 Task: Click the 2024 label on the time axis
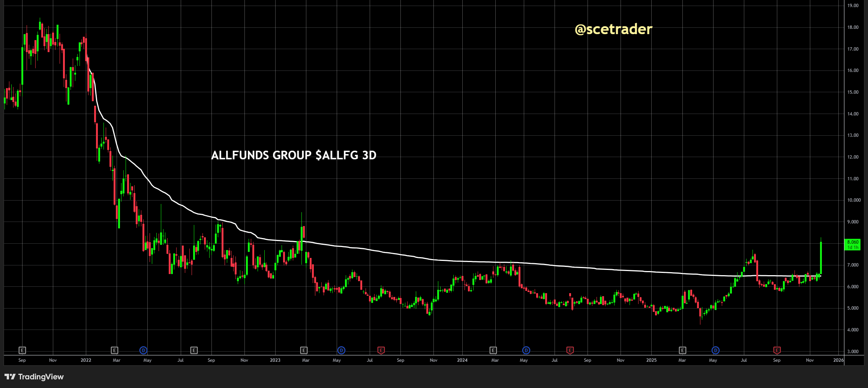tap(462, 360)
